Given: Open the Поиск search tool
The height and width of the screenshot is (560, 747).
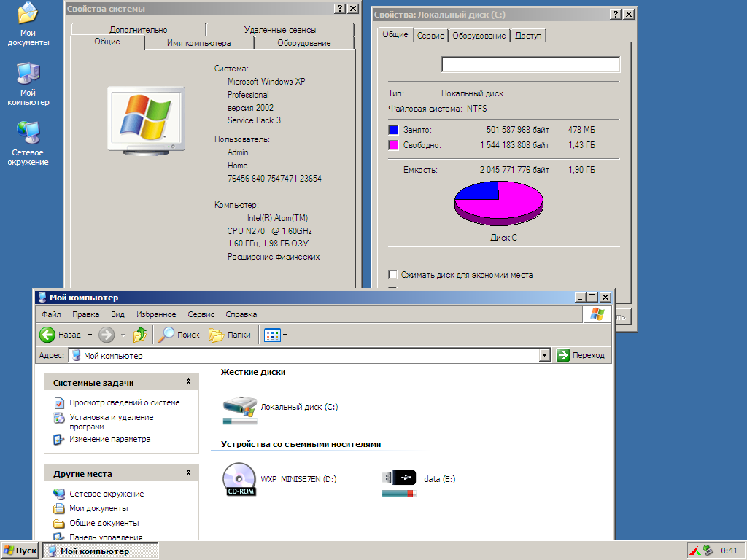Looking at the screenshot, I should [x=179, y=335].
